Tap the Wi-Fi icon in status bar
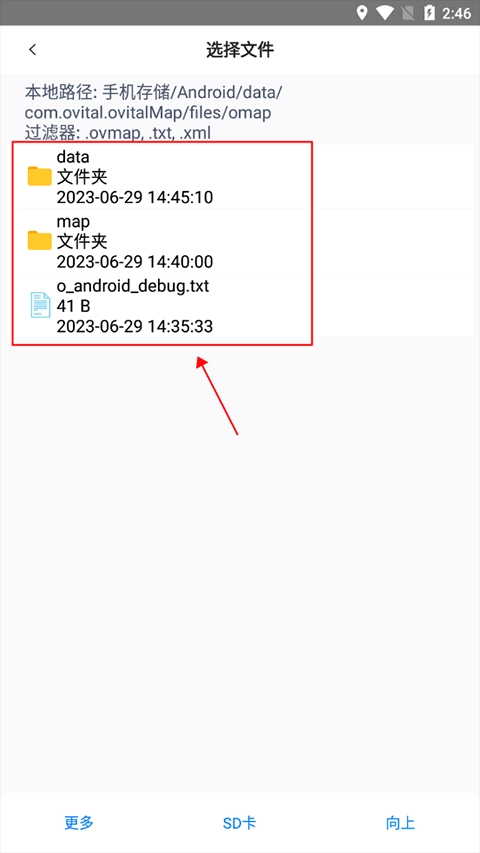 point(385,13)
